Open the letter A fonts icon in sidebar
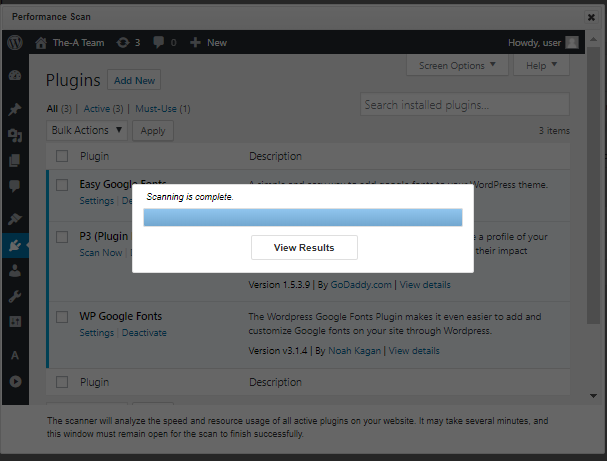This screenshot has height=461, width=607. (15, 355)
